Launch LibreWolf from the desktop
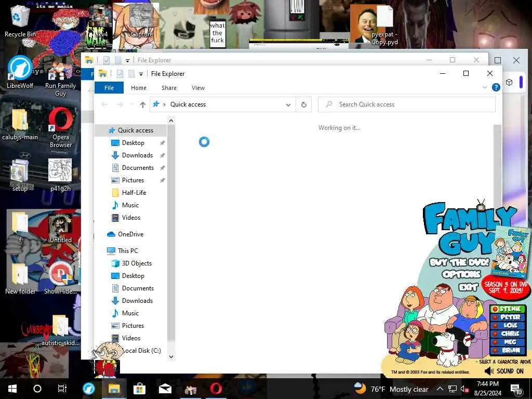The height and width of the screenshot is (399, 532). (x=20, y=72)
